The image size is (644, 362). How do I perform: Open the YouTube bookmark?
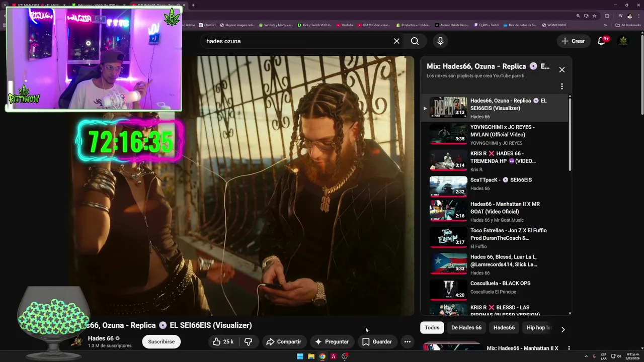[x=345, y=25]
